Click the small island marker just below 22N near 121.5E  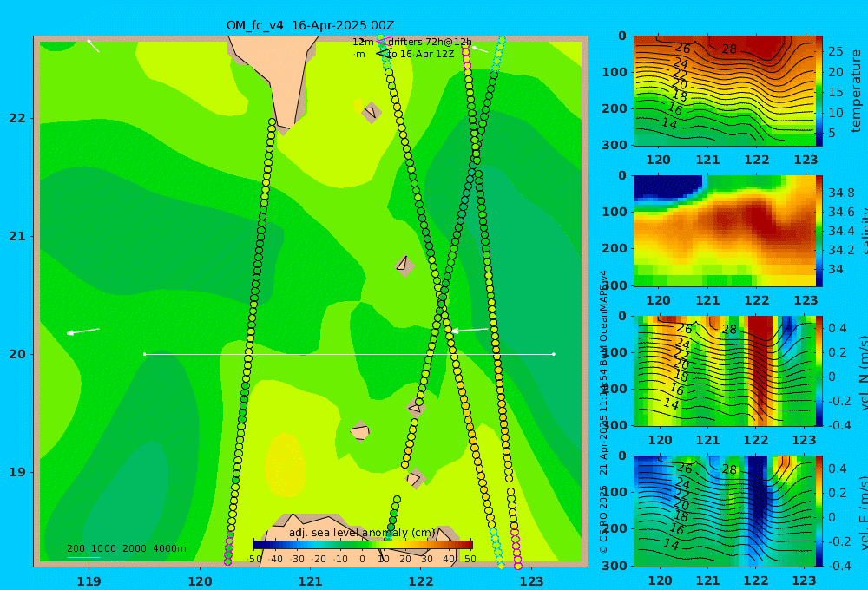(372, 112)
